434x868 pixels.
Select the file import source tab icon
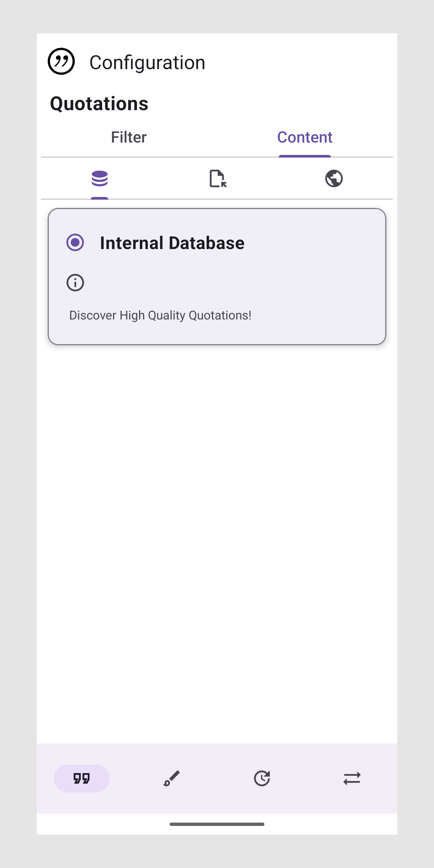point(218,179)
